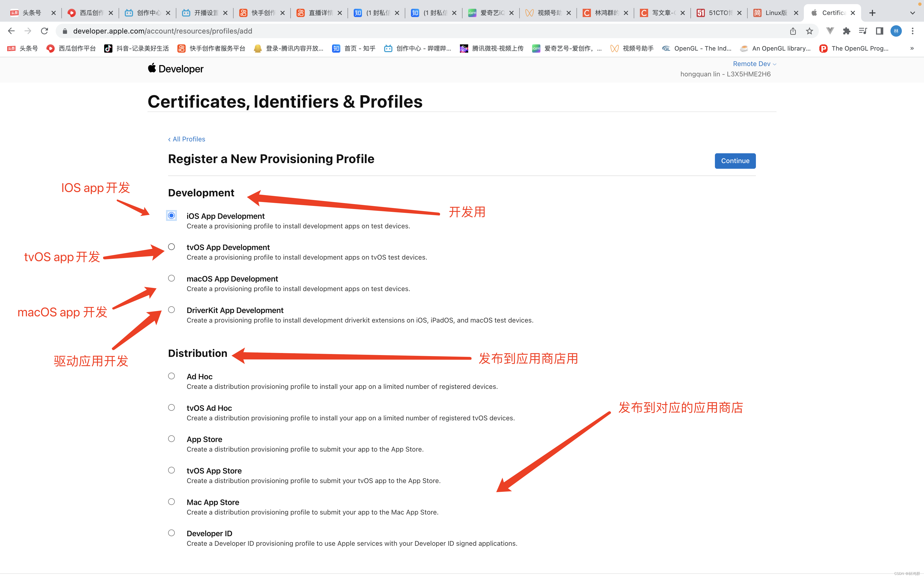Image resolution: width=924 pixels, height=578 pixels.
Task: Select Developer ID radio button
Action: point(171,533)
